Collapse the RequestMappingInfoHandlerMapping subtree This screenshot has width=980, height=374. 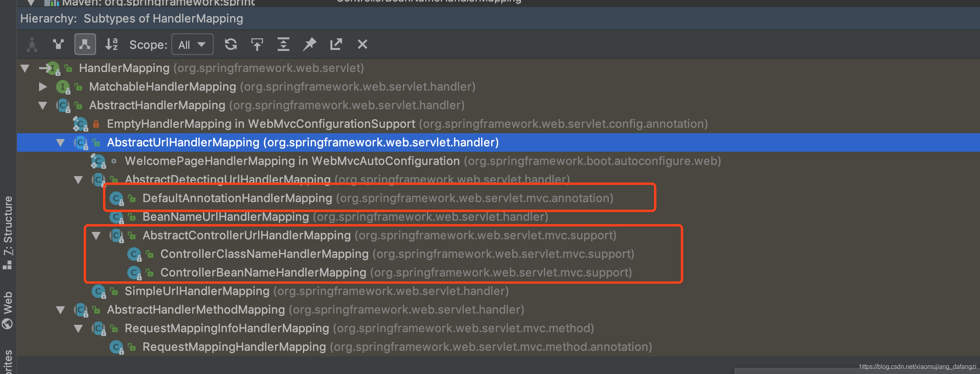pyautogui.click(x=79, y=328)
